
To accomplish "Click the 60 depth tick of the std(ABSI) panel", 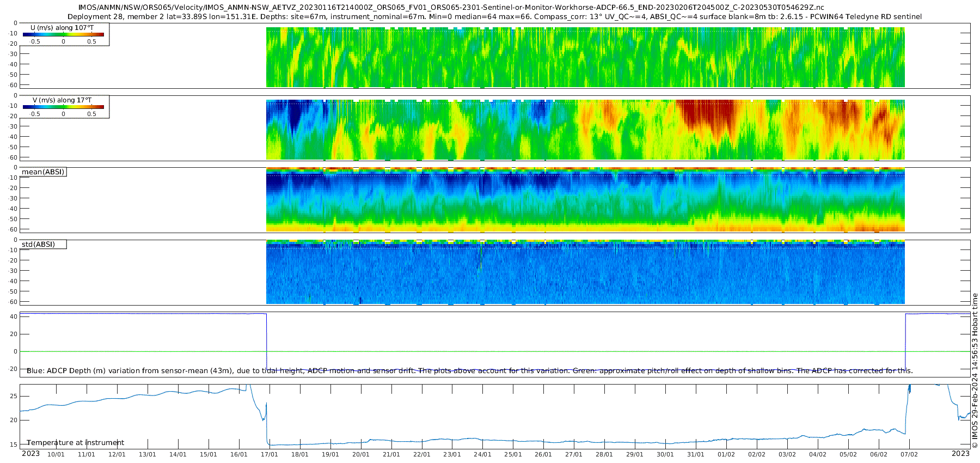I will click(14, 302).
